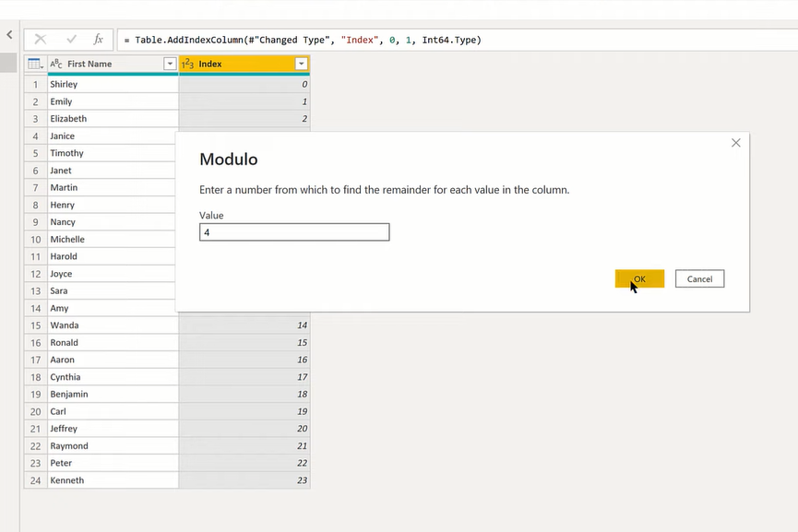Image resolution: width=798 pixels, height=532 pixels.
Task: Select cell containing Nancy
Action: click(112, 222)
